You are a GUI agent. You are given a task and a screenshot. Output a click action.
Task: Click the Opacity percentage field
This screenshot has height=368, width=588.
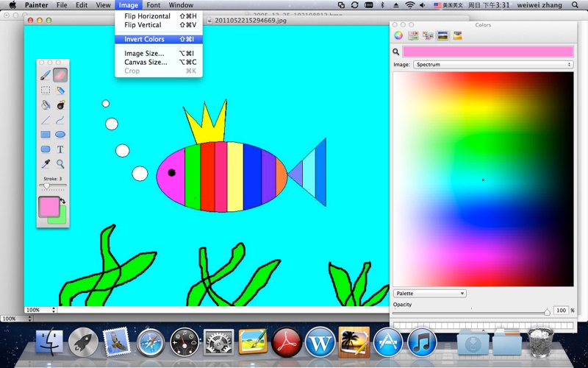[x=561, y=310]
